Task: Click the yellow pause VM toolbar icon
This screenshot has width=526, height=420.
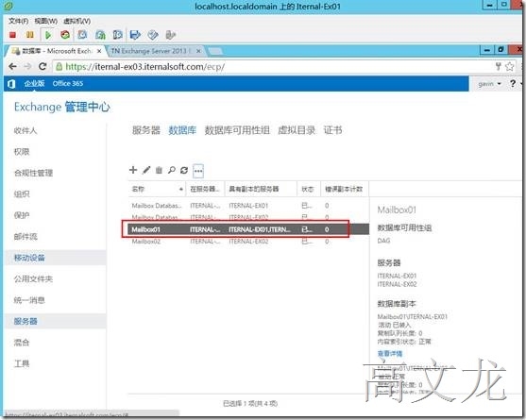Action: click(x=30, y=35)
